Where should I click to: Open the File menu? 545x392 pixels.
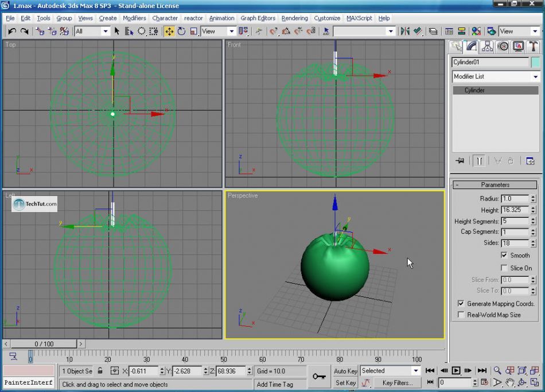click(10, 18)
